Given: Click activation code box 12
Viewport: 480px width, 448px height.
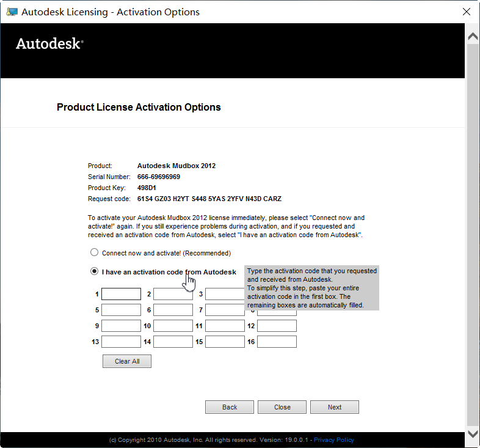Looking at the screenshot, I should (x=277, y=326).
